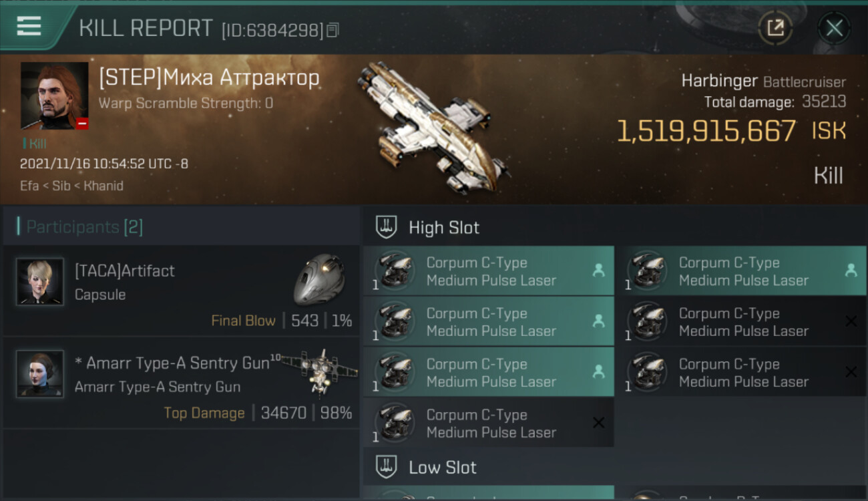Viewport: 868px width, 501px height.
Task: Open [TACA]Artifact's character portrait
Action: 40,282
